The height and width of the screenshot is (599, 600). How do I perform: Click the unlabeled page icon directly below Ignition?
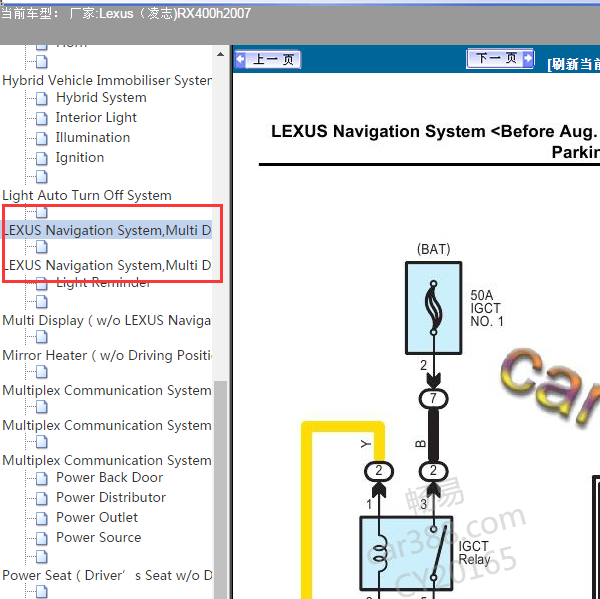click(42, 176)
